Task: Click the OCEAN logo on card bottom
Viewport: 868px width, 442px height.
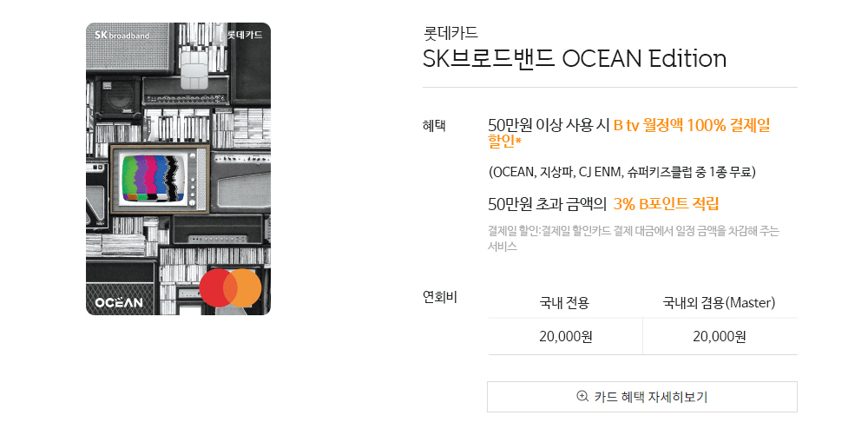Action: point(120,302)
